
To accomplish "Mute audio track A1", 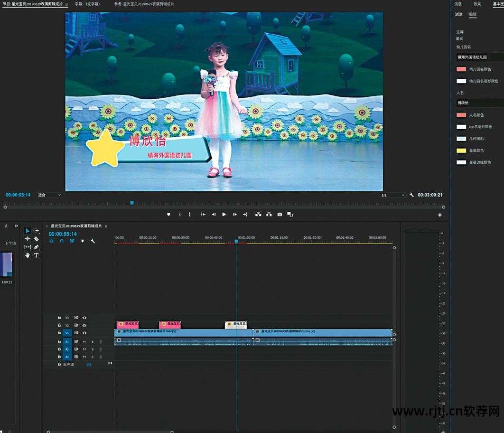I will point(84,342).
